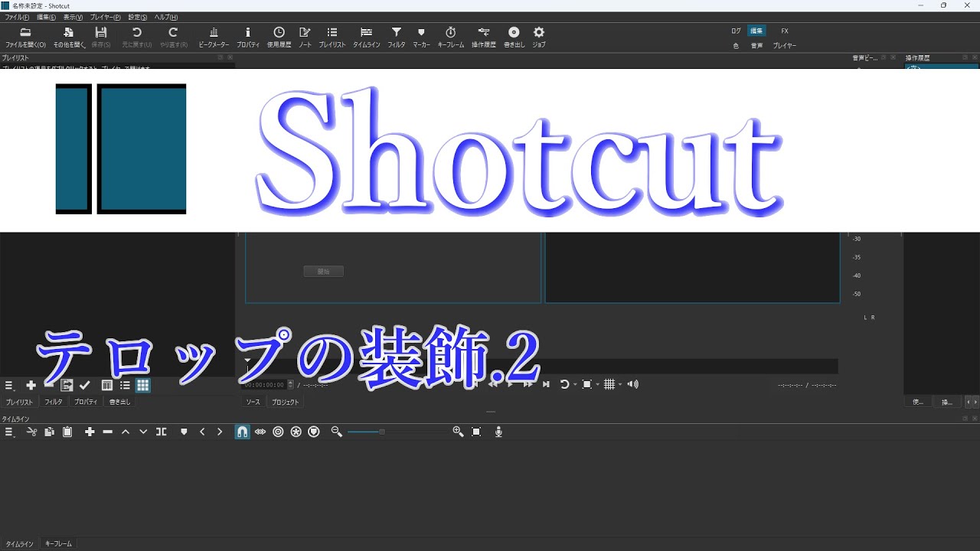Screen dimensions: 980x551
Task: Click the timeline zoom in magnifier
Action: click(458, 432)
